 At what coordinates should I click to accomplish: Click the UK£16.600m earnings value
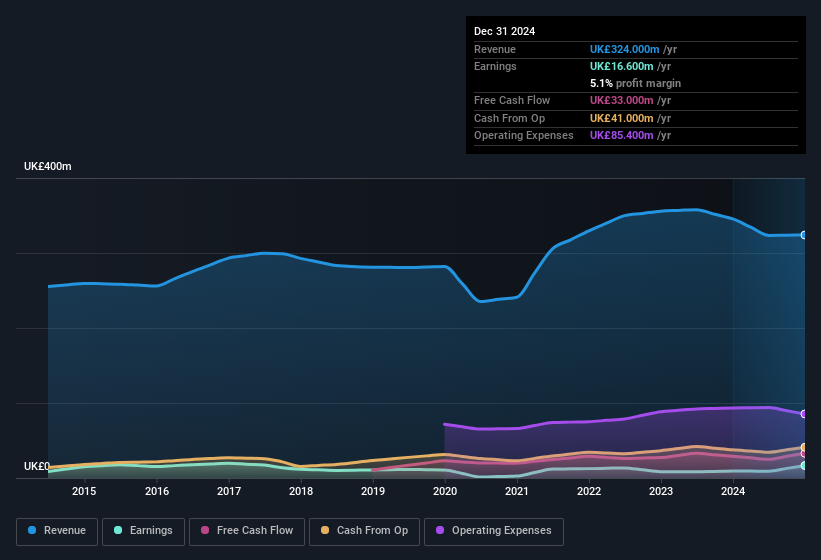click(x=622, y=66)
